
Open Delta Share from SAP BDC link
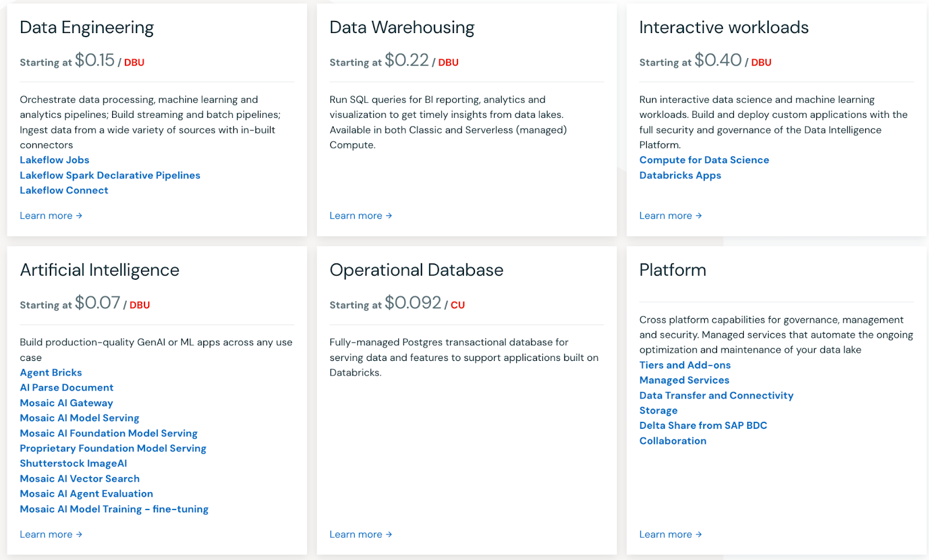point(703,425)
